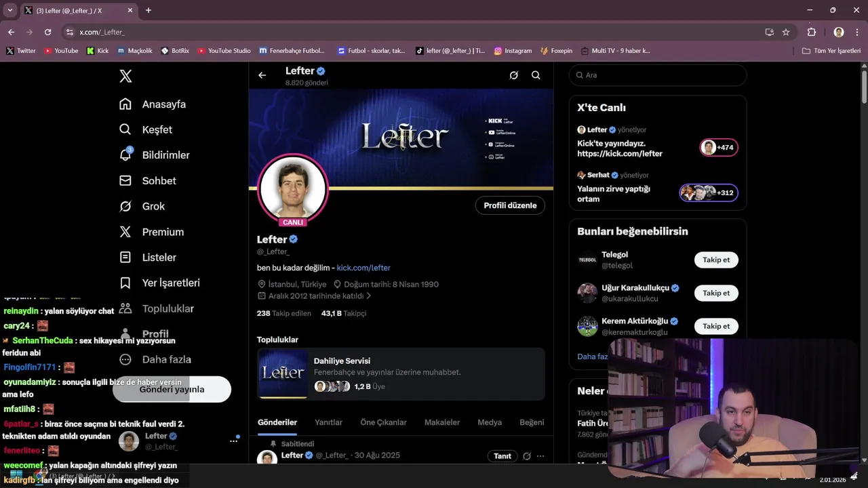Open Chrome profile avatar icon

[839, 32]
